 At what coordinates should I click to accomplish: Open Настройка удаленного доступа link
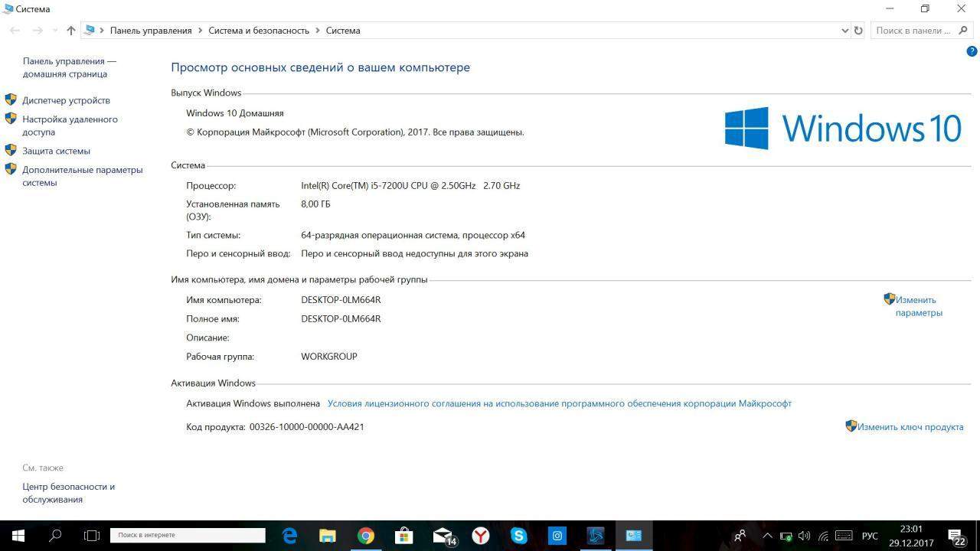click(70, 126)
